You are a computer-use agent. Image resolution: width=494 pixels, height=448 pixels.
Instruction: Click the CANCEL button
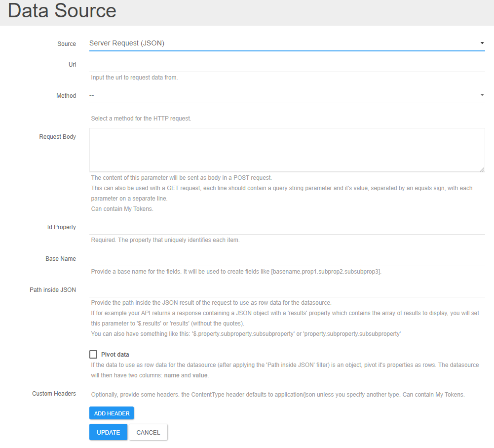point(148,432)
